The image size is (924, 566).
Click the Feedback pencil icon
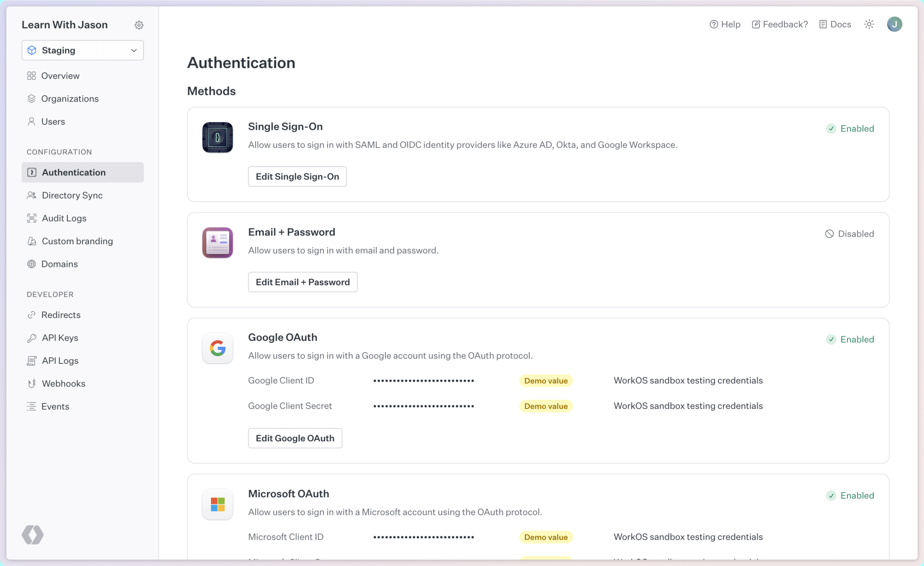click(x=756, y=24)
